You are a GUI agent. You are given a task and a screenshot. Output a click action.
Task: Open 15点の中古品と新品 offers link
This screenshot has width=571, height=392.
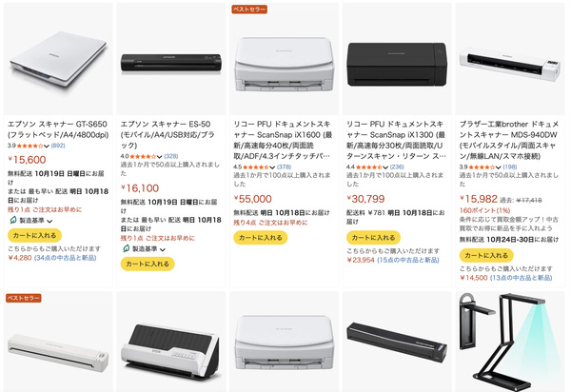[408, 260]
